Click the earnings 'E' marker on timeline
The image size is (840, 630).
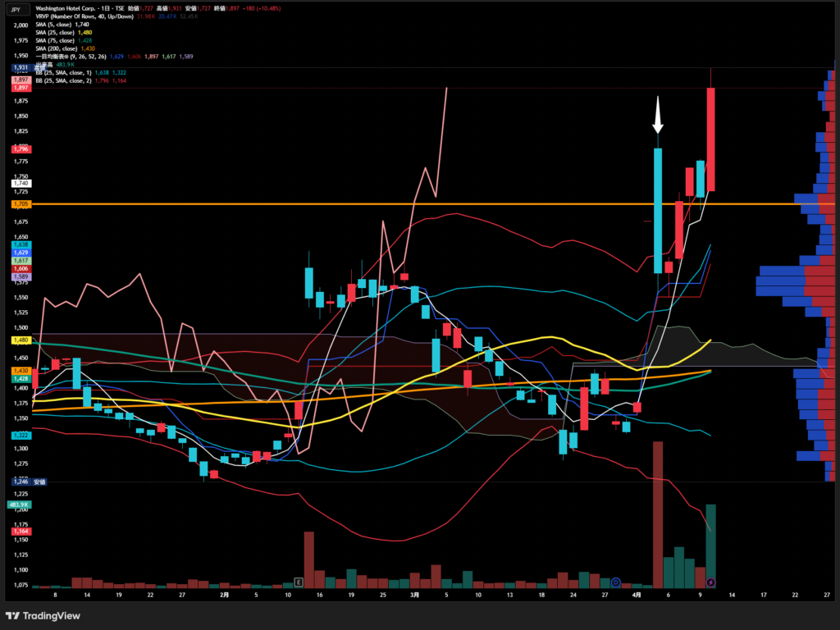click(299, 582)
